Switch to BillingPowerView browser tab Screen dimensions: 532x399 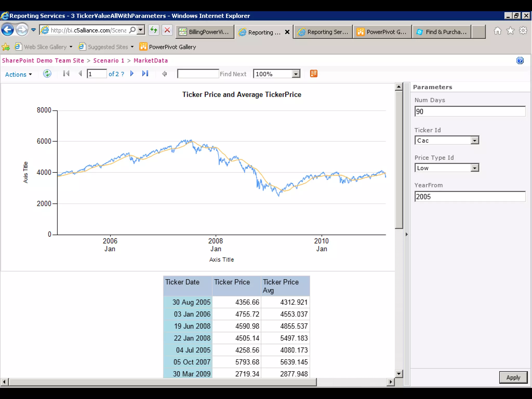205,32
